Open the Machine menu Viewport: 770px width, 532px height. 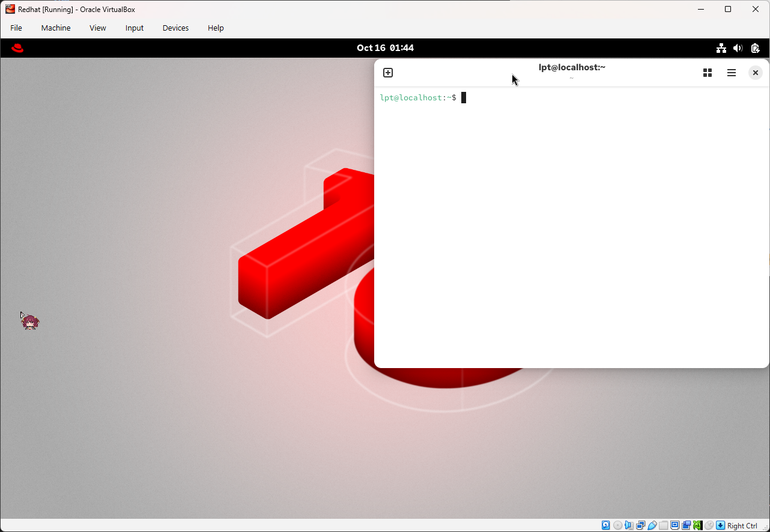tap(55, 28)
